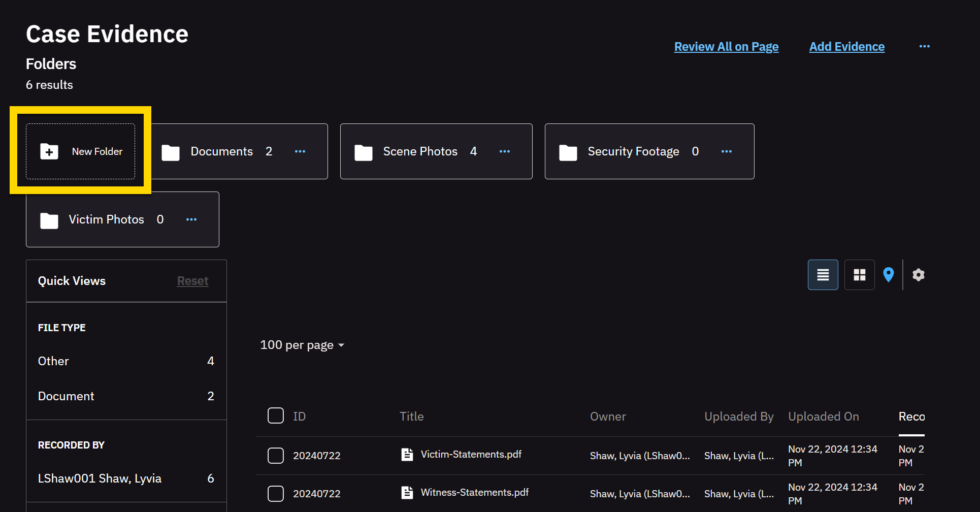Image resolution: width=980 pixels, height=512 pixels.
Task: Check the Victim-Statements.pdf row checkbox
Action: [276, 456]
